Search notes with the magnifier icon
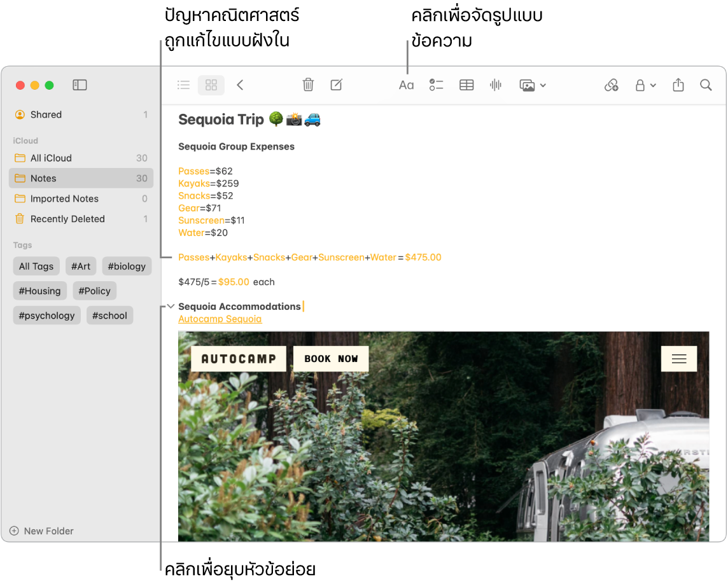Image resolution: width=728 pixels, height=584 pixels. coord(706,85)
